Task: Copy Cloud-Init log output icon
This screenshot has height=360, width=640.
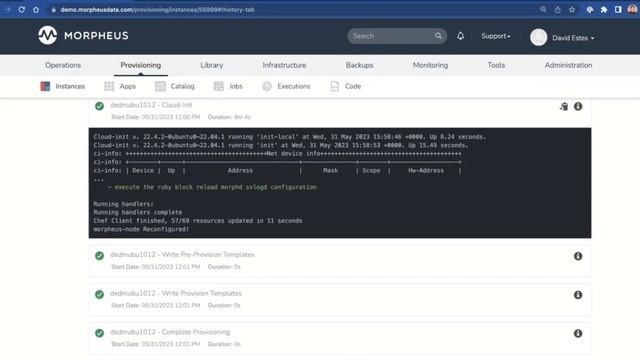Action: point(564,107)
